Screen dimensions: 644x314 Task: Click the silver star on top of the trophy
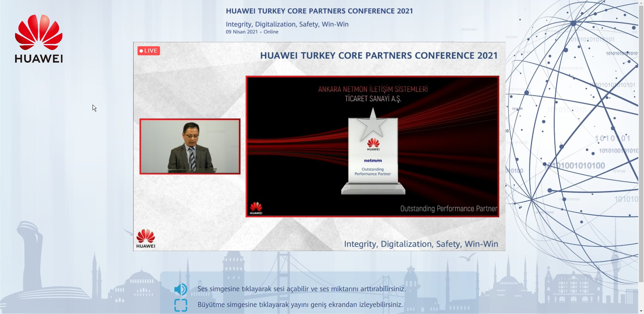click(x=372, y=124)
